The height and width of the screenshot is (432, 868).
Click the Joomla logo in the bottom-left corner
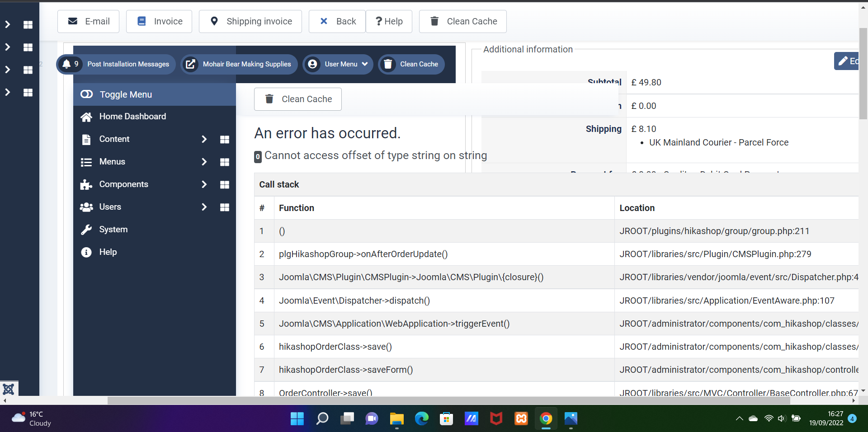click(9, 389)
